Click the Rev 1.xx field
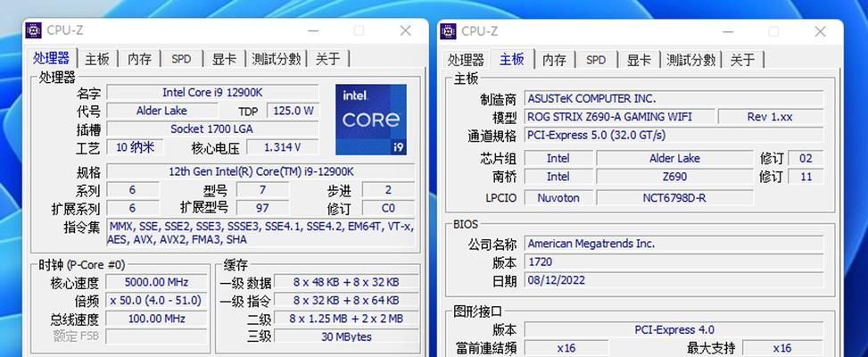The height and width of the screenshot is (357, 868). [x=771, y=117]
